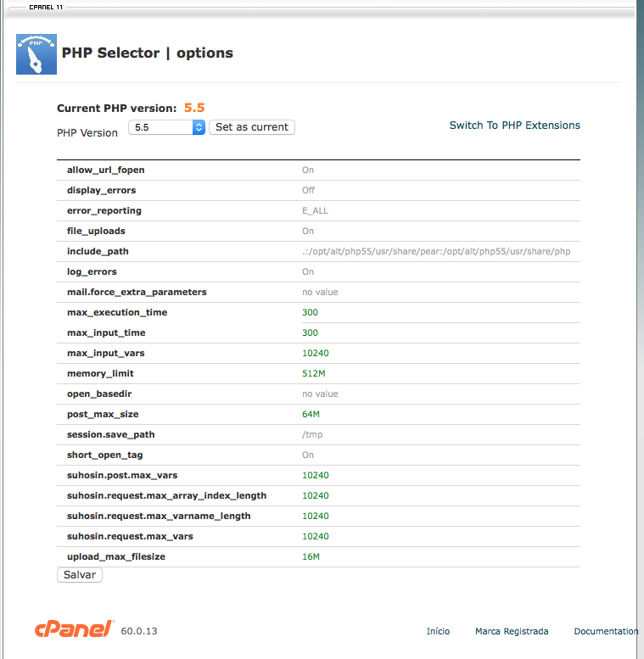The width and height of the screenshot is (644, 659).
Task: Click the error_reporting value E_ALL
Action: coord(315,210)
